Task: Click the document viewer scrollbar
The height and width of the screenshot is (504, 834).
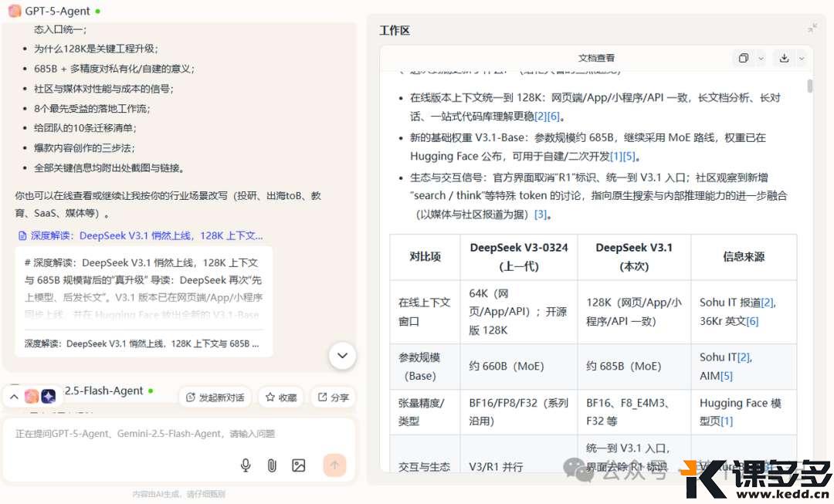Action: 809,86
